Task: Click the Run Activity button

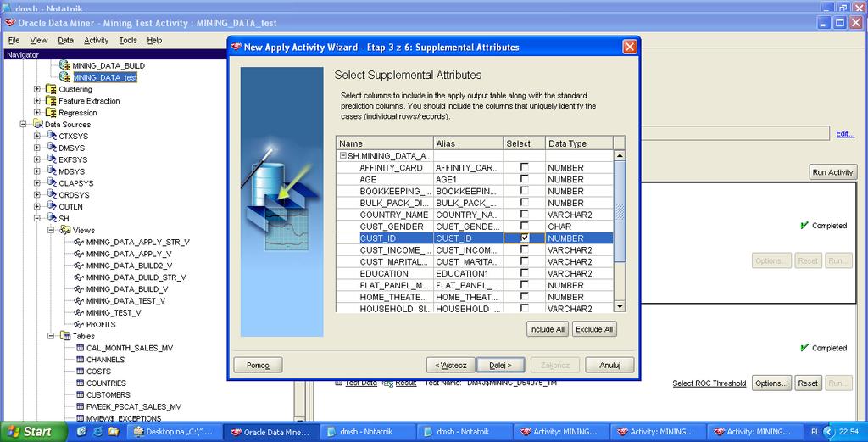Action: [832, 172]
